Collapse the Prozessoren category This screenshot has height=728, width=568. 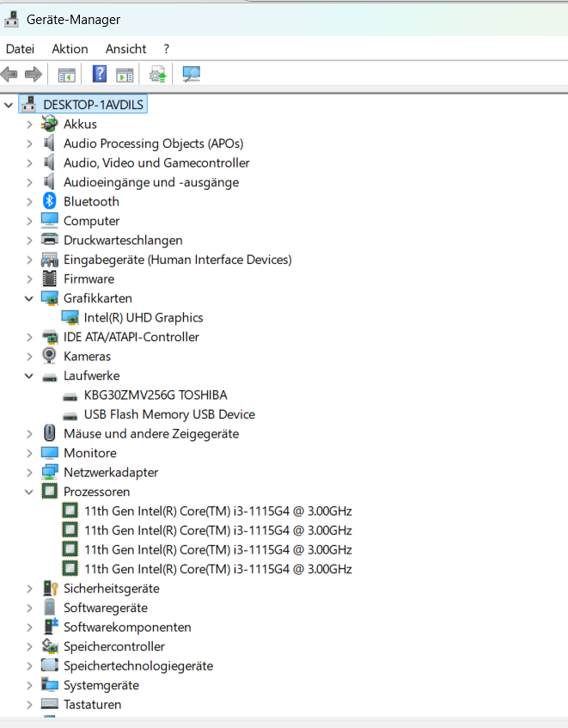[x=29, y=492]
